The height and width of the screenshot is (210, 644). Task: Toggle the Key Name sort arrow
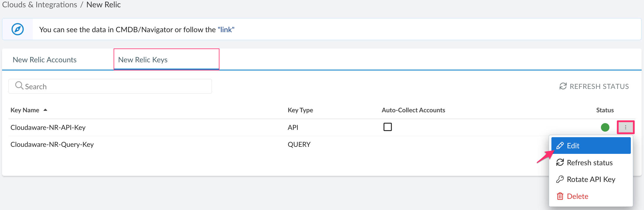pos(45,110)
